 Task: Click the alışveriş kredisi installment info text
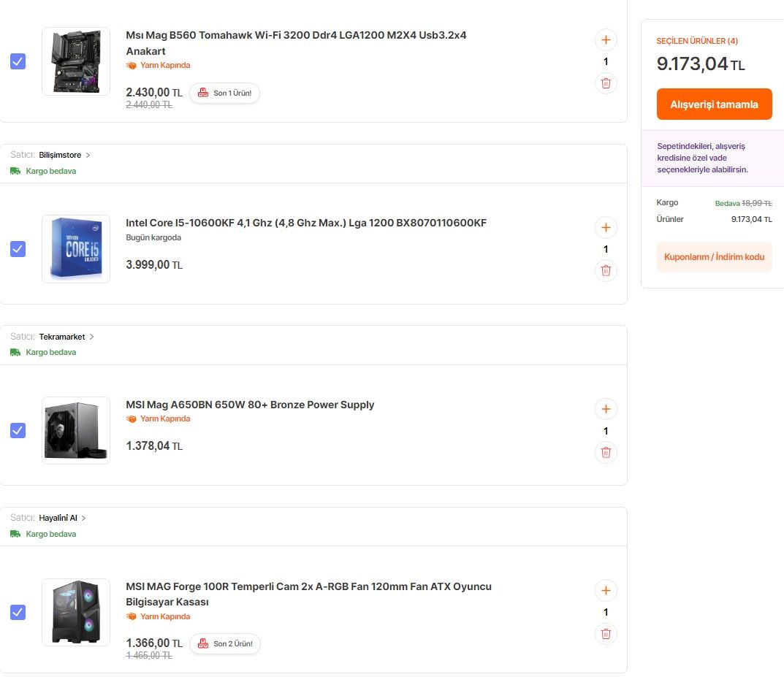(702, 158)
